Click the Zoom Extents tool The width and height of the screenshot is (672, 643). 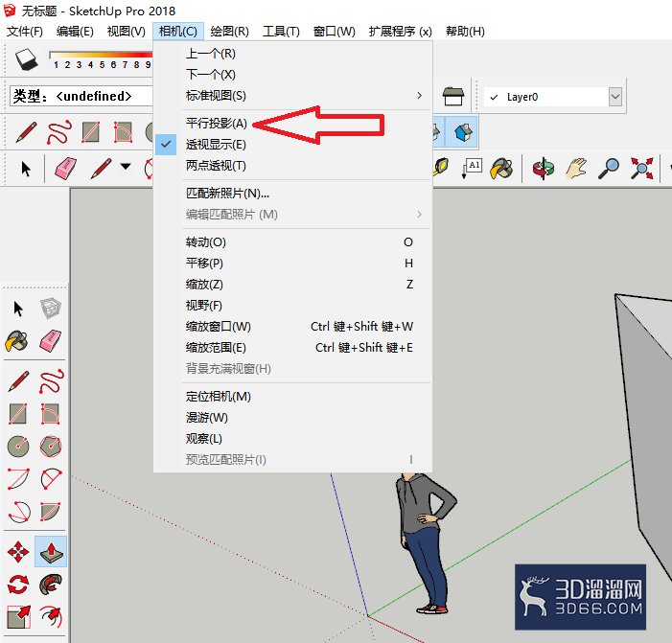641,169
